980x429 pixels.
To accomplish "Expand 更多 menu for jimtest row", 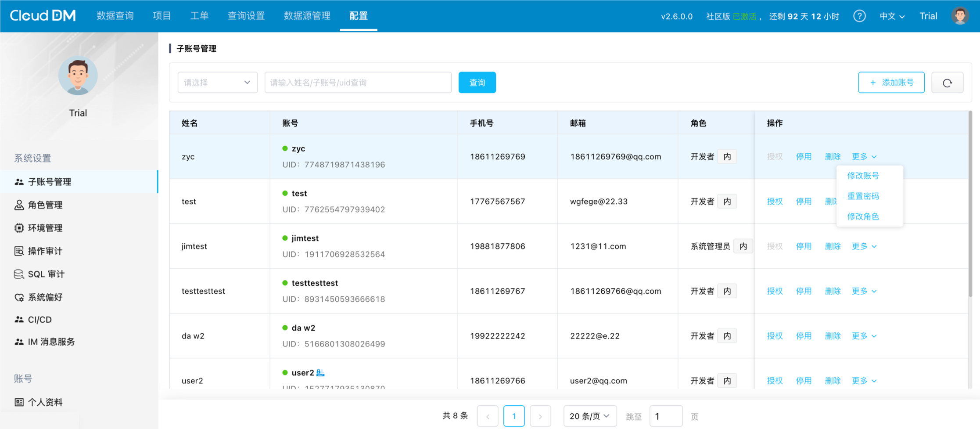I will pyautogui.click(x=863, y=246).
